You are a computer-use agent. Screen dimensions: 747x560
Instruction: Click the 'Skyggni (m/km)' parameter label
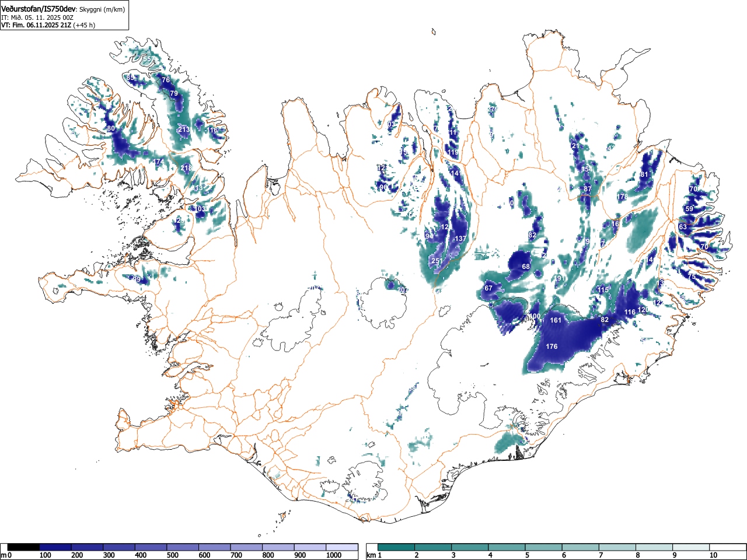click(x=102, y=9)
